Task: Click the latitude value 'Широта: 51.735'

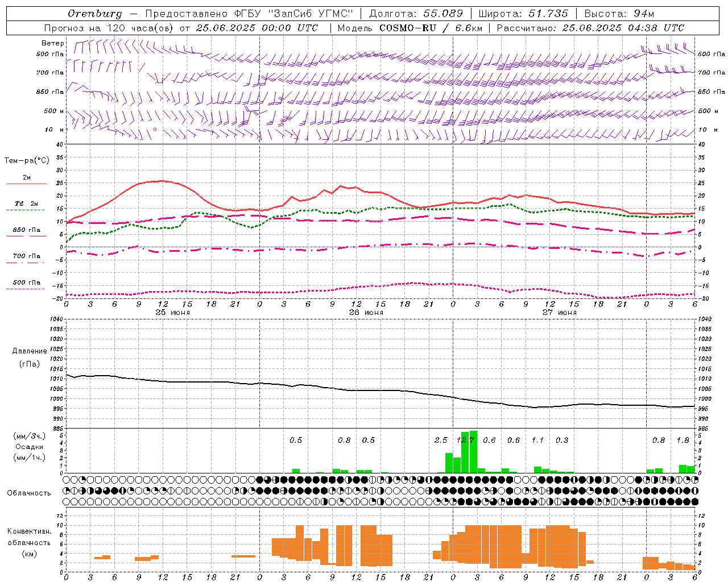Action: pyautogui.click(x=523, y=14)
